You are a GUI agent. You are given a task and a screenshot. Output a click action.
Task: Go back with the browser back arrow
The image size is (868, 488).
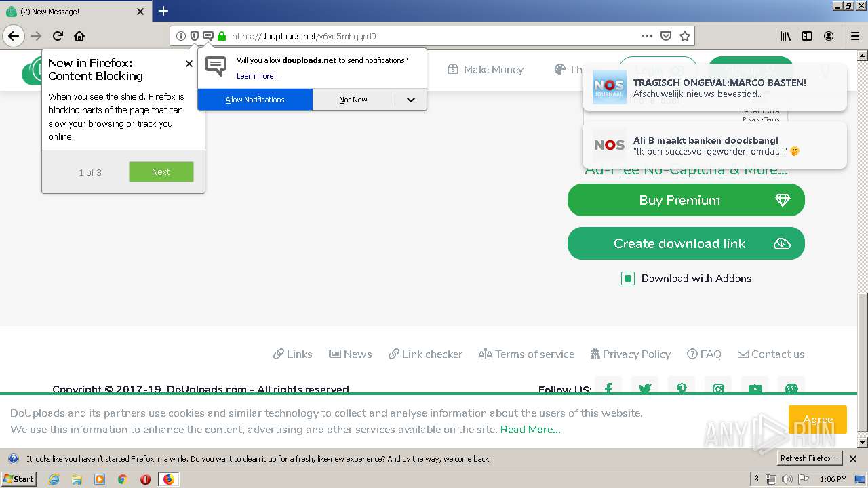coord(14,36)
